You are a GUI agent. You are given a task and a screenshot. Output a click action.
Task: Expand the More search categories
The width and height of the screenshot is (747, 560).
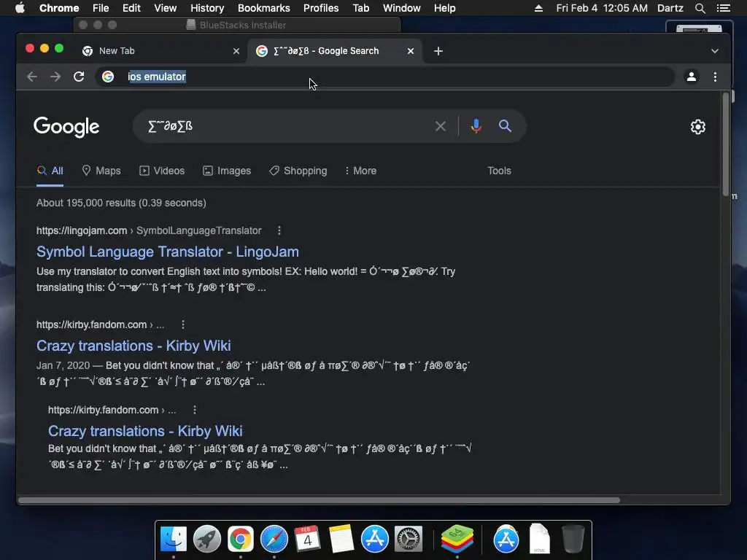point(360,171)
